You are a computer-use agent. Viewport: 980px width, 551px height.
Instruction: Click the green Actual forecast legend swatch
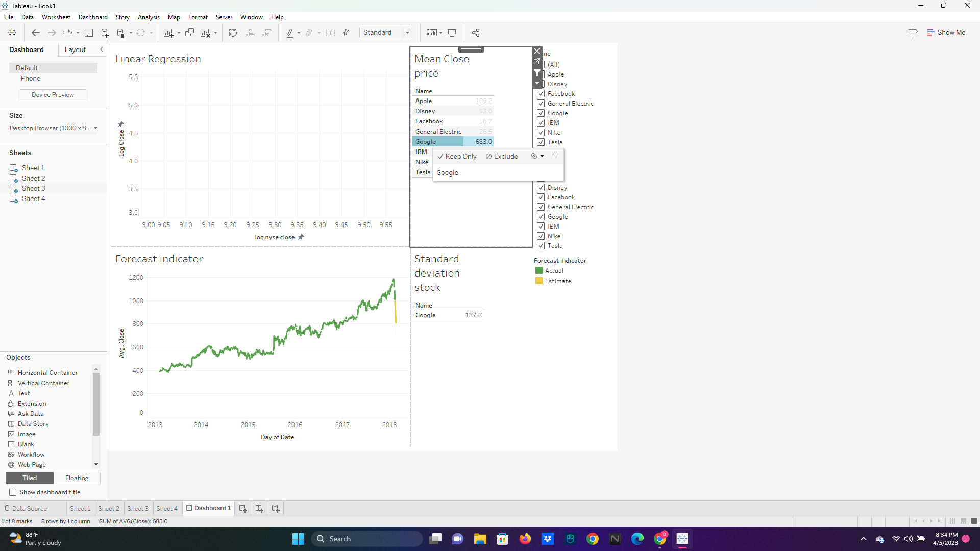[x=539, y=270]
